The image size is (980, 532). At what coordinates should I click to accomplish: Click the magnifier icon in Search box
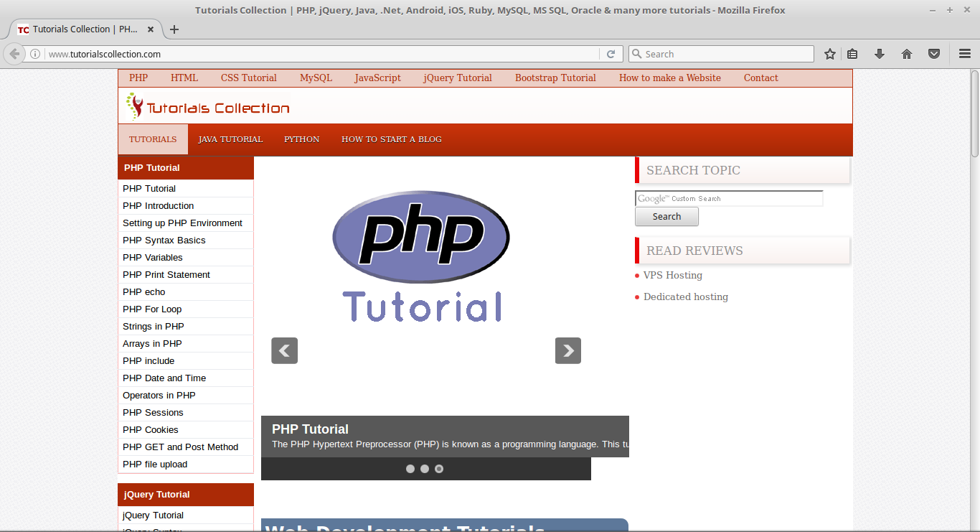(x=637, y=54)
